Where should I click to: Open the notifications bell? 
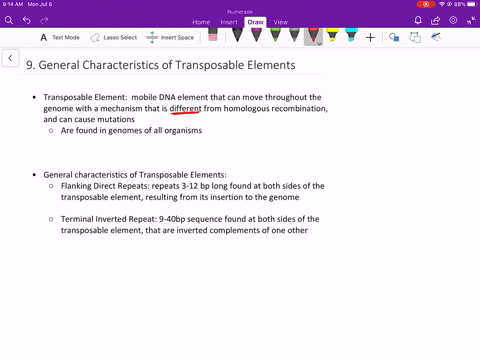pyautogui.click(x=418, y=21)
